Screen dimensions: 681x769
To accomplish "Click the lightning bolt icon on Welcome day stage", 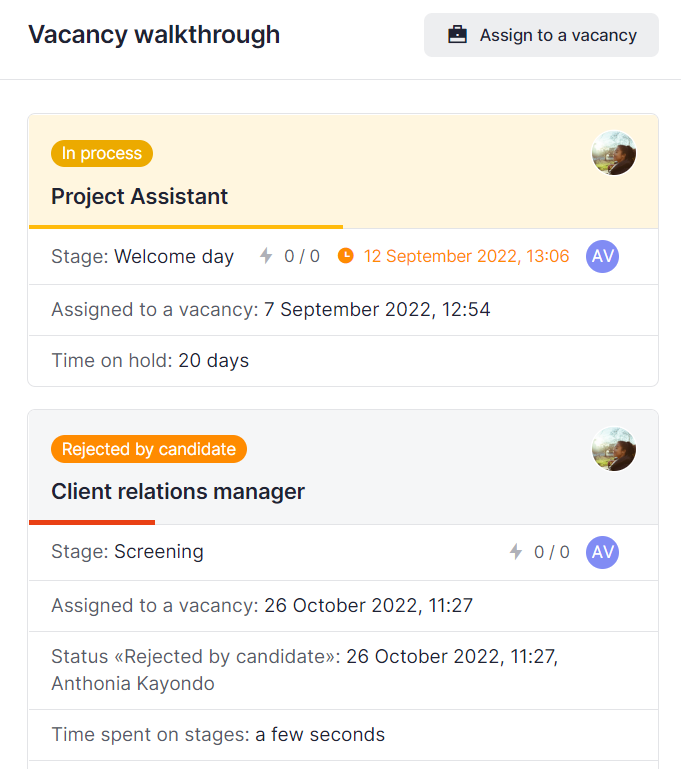I will click(266, 256).
